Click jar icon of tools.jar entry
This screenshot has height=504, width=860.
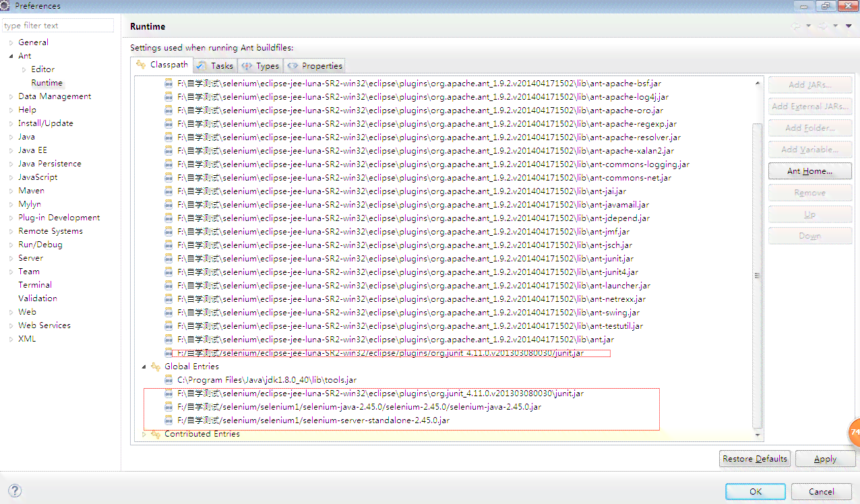168,380
